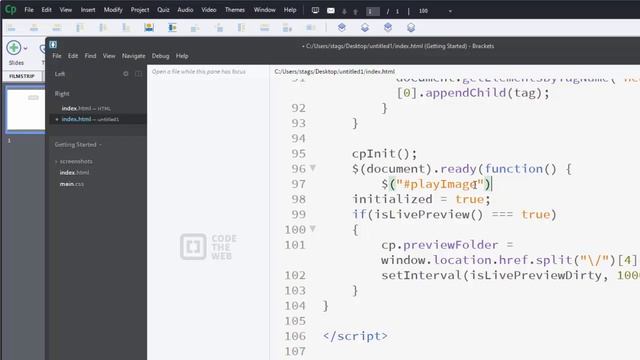Open the working files gear settings in Brackets

(126, 74)
